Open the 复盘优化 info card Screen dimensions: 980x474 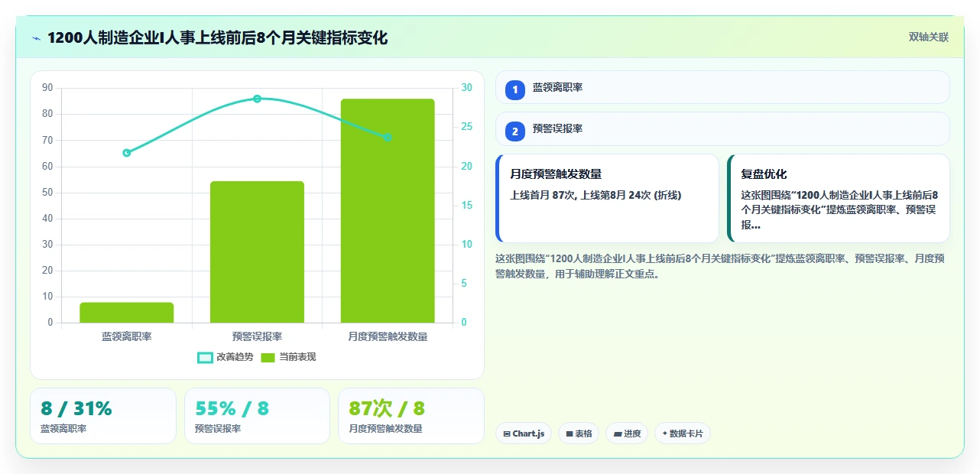(x=839, y=199)
